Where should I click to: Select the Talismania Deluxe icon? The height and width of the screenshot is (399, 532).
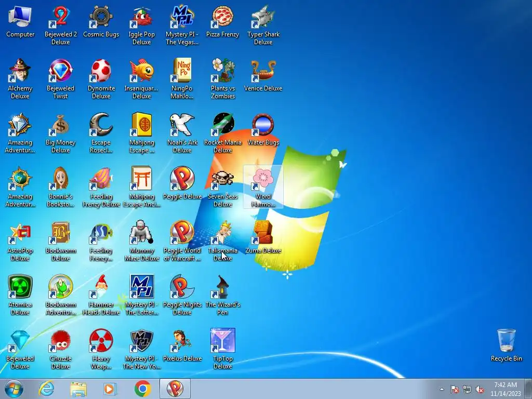click(222, 241)
